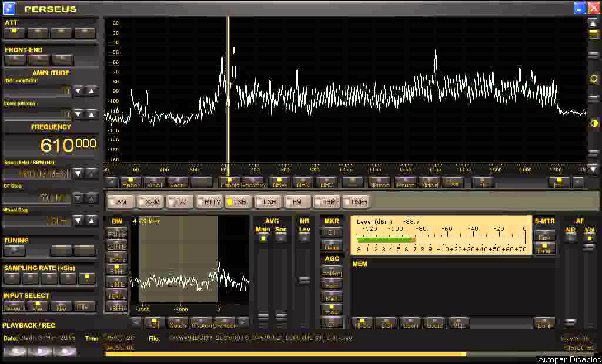Select the 50kHz bandwidth button

click(117, 234)
